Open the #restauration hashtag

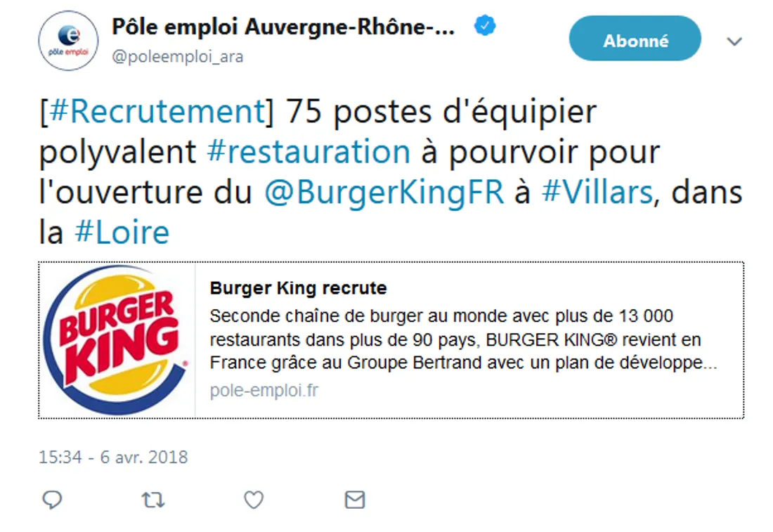coord(308,151)
